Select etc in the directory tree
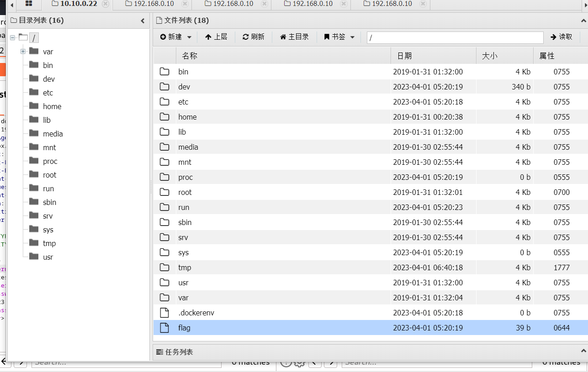Viewport: 588px width, 372px height. pyautogui.click(x=48, y=93)
